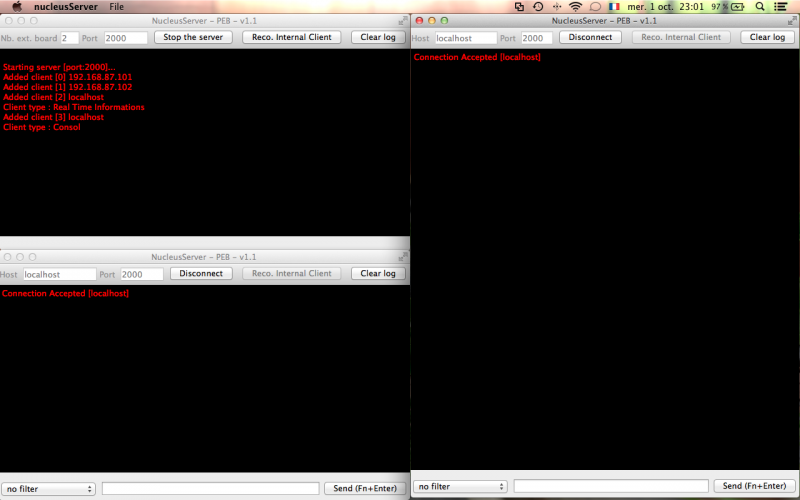
Task: Click Send (Fn+Enter) in bottom-left window
Action: (x=365, y=488)
